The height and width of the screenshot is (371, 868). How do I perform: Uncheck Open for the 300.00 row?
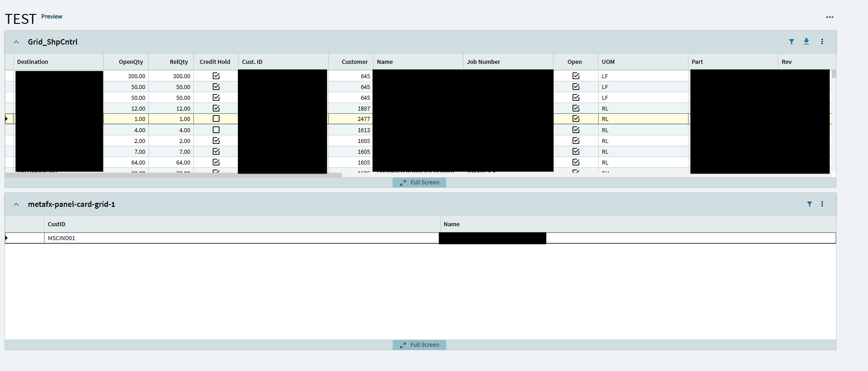click(x=576, y=76)
